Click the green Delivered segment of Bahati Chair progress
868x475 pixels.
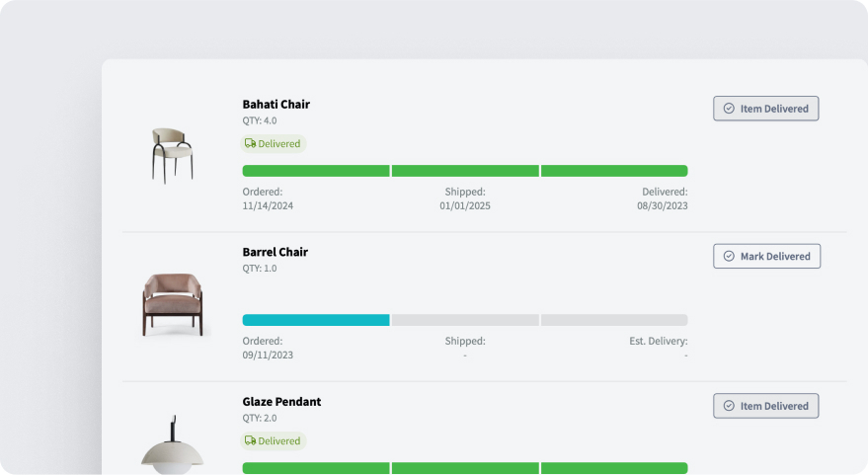point(614,171)
